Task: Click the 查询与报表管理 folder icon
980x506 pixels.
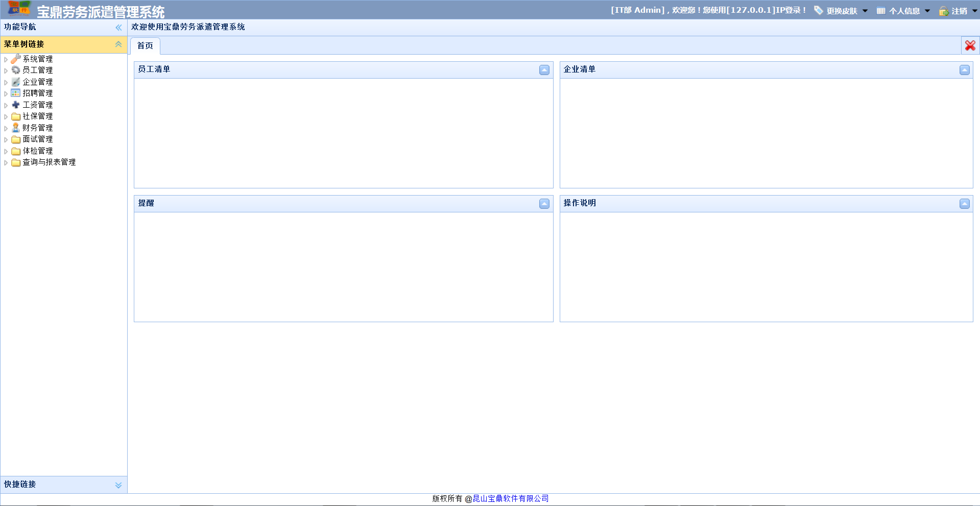Action: (16, 162)
